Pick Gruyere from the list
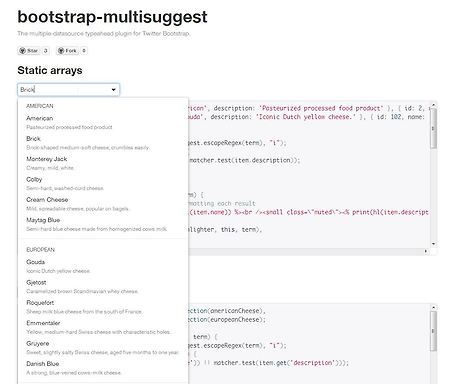Viewport: 450px width, 384px height. pyautogui.click(x=103, y=347)
